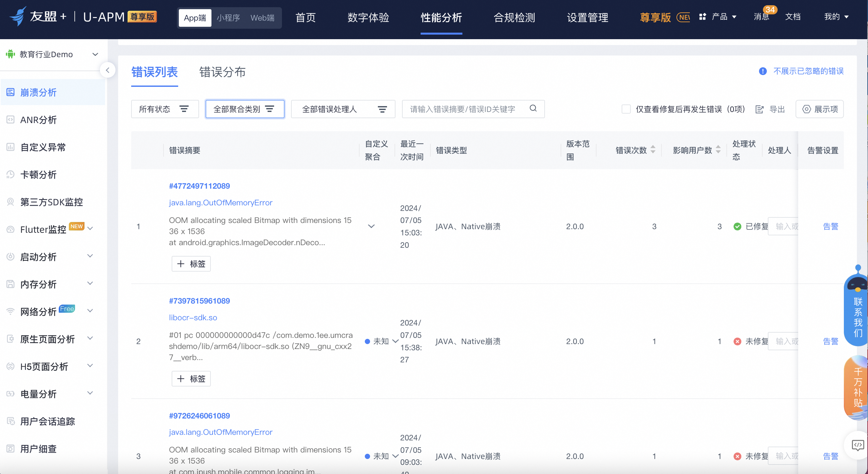Open the 全部错误处理人 handler filter dropdown
The width and height of the screenshot is (868, 474).
pos(343,109)
